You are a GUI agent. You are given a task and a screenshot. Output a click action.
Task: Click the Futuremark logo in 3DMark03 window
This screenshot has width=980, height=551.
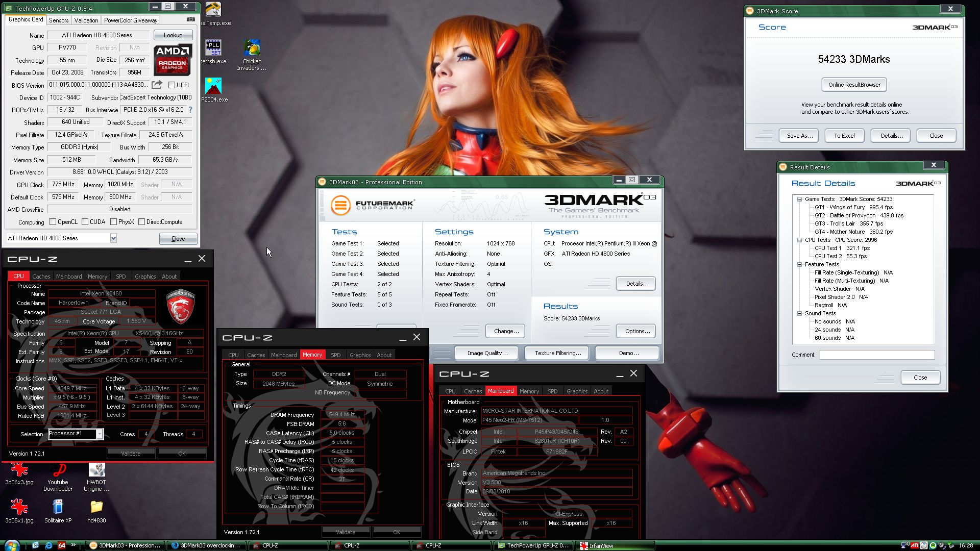tap(372, 205)
